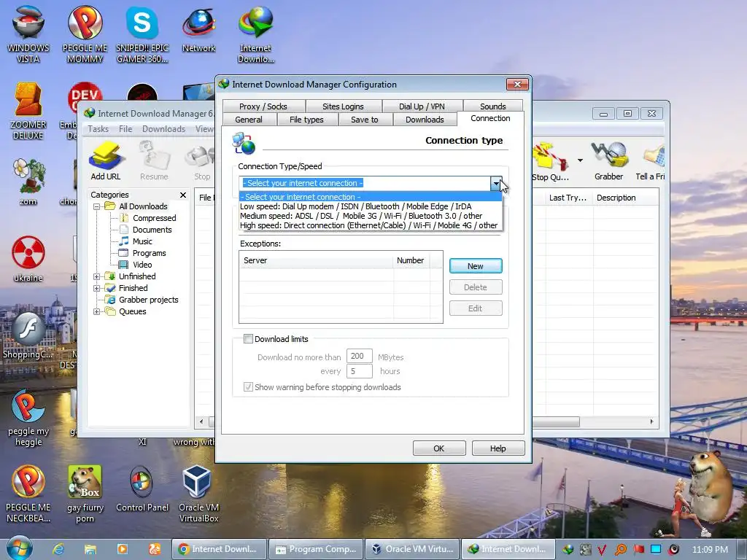Viewport: 747px width, 560px height.
Task: Open Stop Queue dropdown arrow in toolbar
Action: (x=580, y=160)
